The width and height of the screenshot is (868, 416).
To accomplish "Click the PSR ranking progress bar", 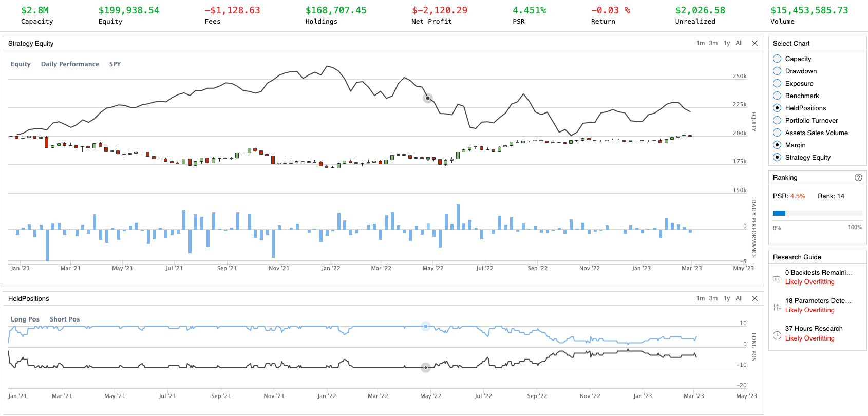I will click(x=817, y=213).
